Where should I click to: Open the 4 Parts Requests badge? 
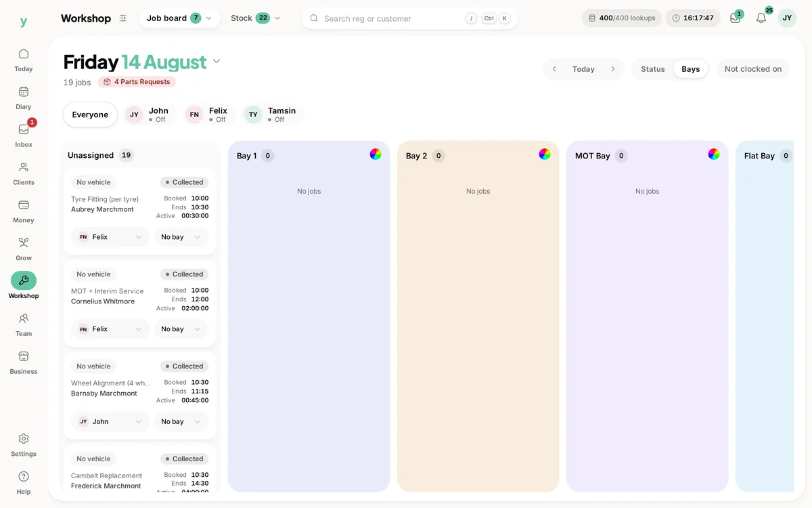pos(137,82)
